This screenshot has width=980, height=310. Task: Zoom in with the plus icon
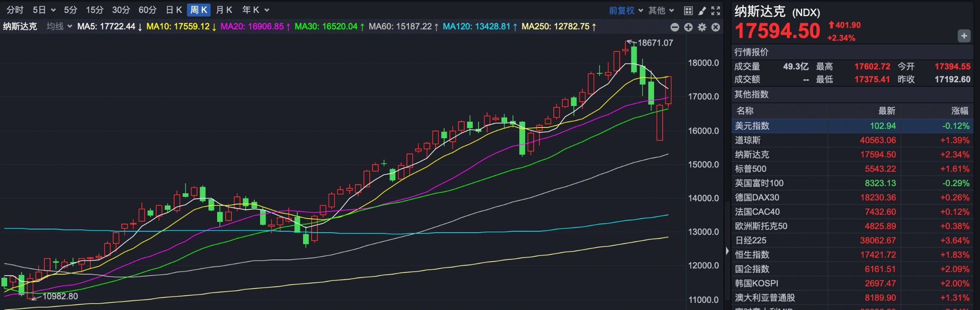pos(689,27)
